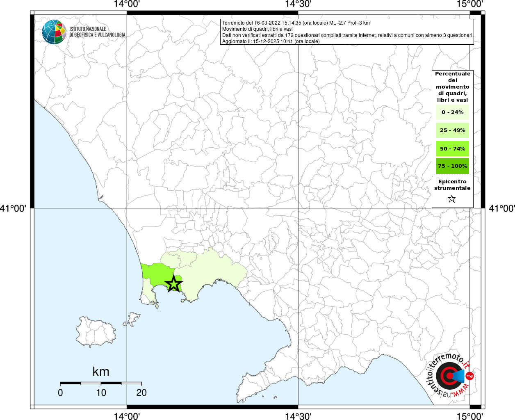
Task: Click the 'Epicentro strumentale' legend label
Action: pos(452,185)
